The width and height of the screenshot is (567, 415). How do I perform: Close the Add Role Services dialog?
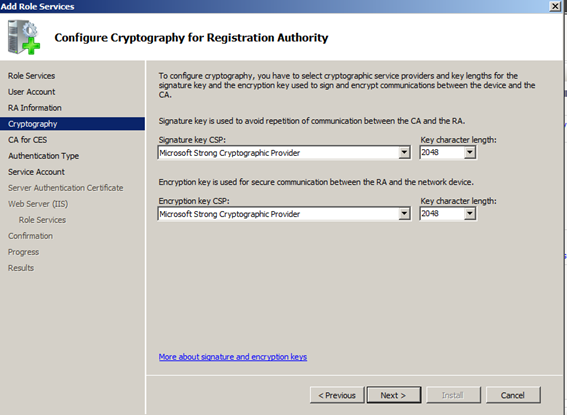(x=555, y=6)
